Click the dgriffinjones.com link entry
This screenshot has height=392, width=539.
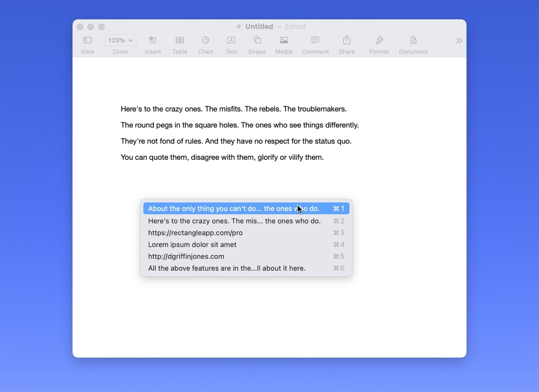pos(186,256)
